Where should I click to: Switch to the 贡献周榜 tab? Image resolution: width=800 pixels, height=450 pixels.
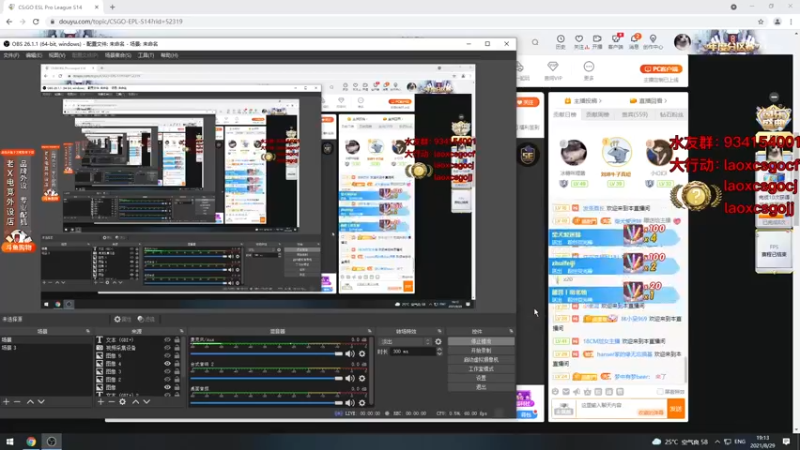[597, 115]
